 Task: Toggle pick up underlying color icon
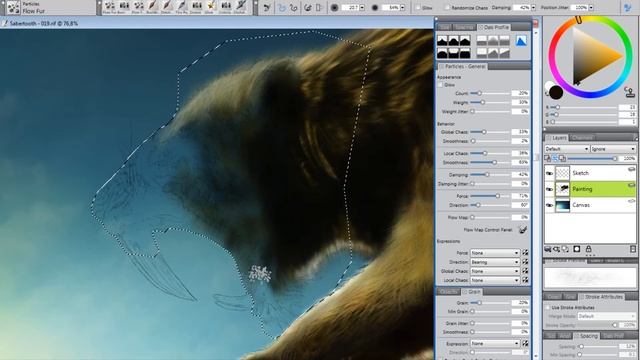pos(555,158)
